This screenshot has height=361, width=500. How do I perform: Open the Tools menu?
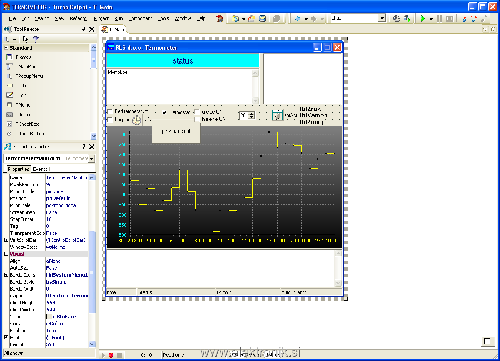point(164,19)
